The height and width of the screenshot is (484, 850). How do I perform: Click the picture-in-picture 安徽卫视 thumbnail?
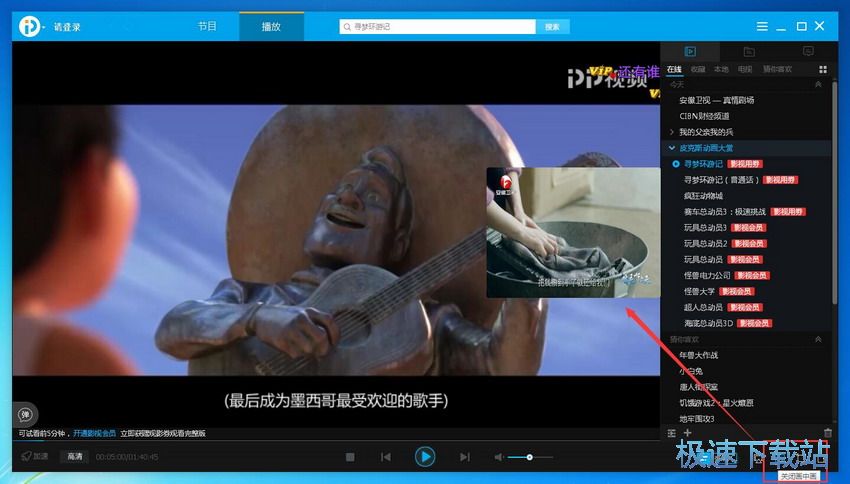(x=573, y=233)
